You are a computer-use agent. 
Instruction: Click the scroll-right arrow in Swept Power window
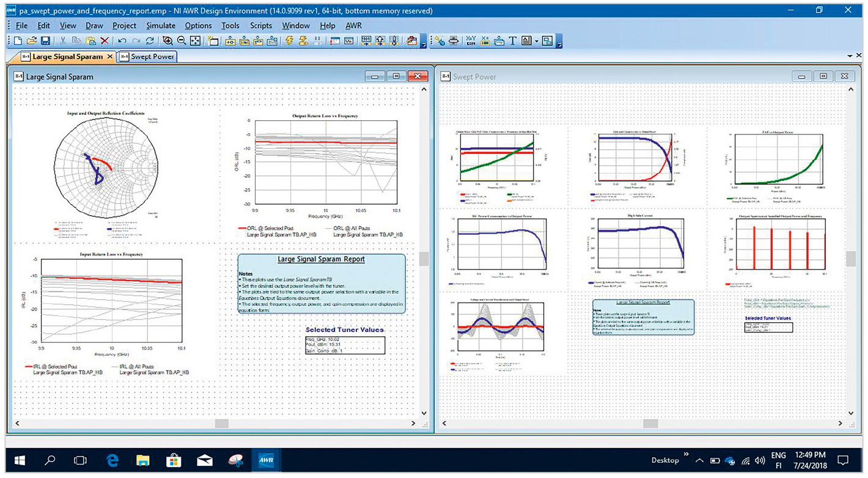[840, 423]
